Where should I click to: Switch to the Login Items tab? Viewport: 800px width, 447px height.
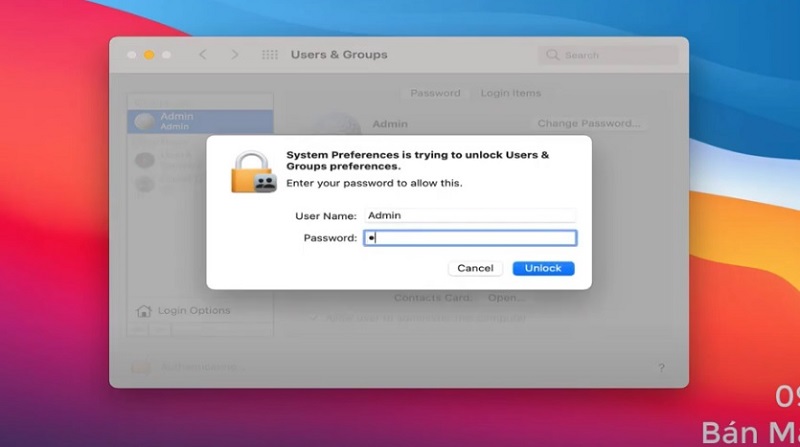[x=511, y=93]
